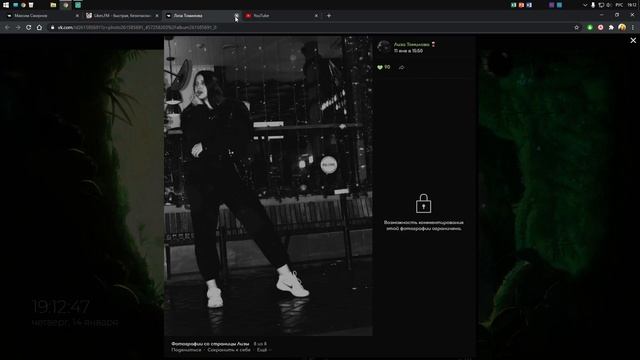The image size is (640, 360).
Task: Click 'Поделиться' below the photo
Action: pyautogui.click(x=186, y=350)
